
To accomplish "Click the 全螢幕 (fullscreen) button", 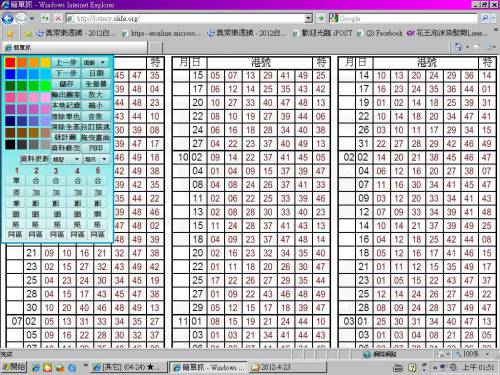I will pyautogui.click(x=96, y=84).
